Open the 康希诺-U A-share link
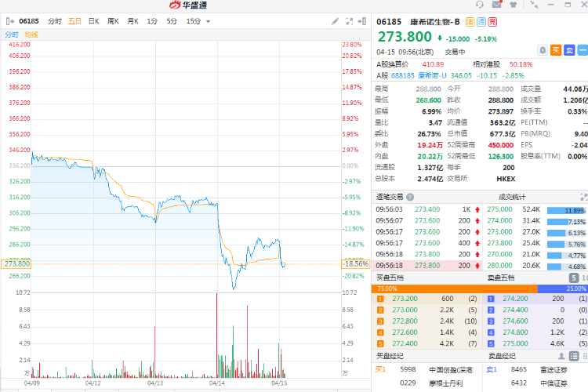Screen dimensions: 588x392 click(x=432, y=75)
